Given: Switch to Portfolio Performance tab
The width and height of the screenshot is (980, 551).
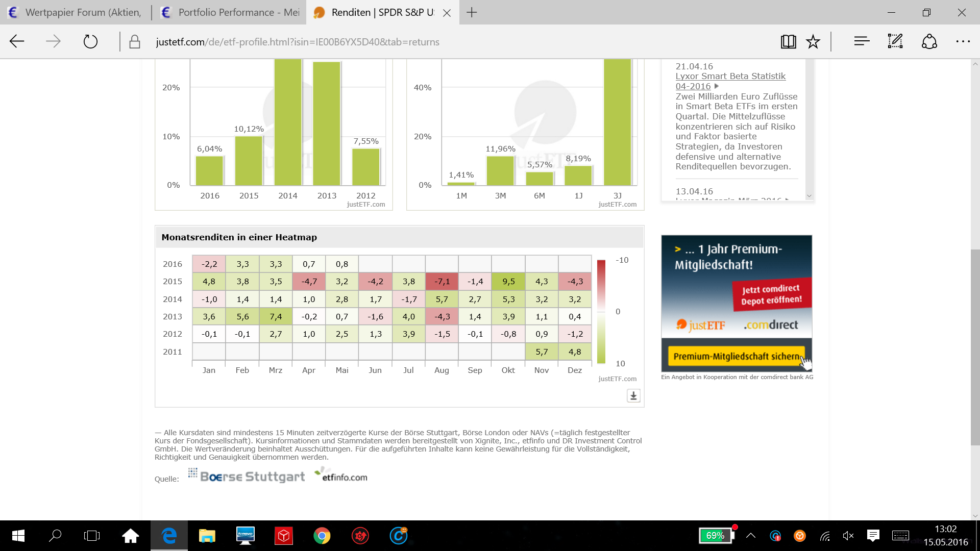Looking at the screenshot, I should pos(230,12).
